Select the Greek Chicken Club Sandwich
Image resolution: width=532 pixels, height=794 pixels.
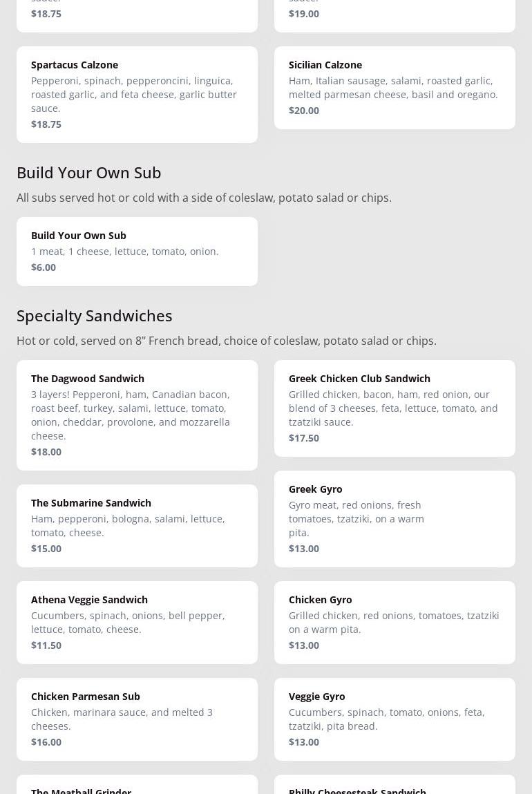[x=395, y=408]
